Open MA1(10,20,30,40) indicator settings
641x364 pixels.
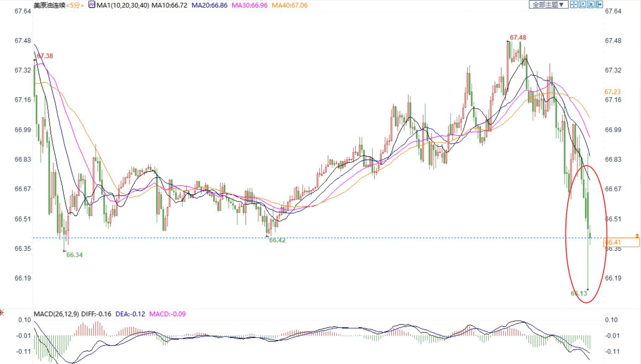tap(122, 5)
